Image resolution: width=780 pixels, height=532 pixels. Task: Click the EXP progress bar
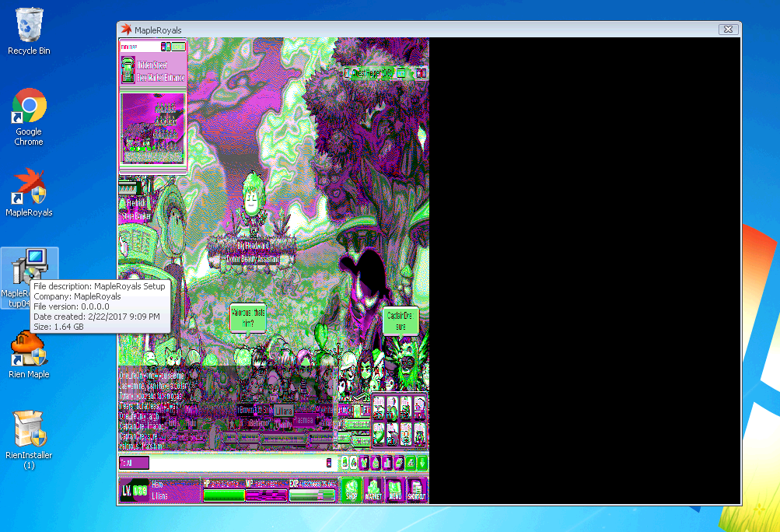[312, 495]
